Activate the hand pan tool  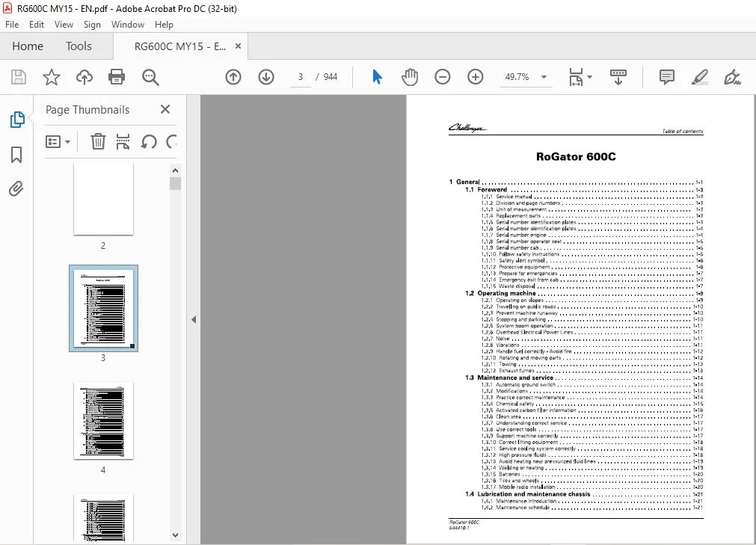(x=409, y=77)
